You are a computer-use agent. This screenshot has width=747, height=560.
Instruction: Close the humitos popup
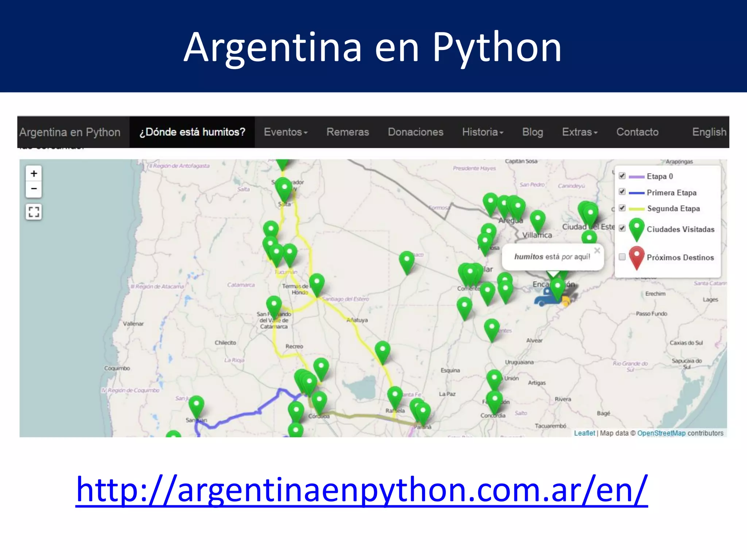point(597,250)
